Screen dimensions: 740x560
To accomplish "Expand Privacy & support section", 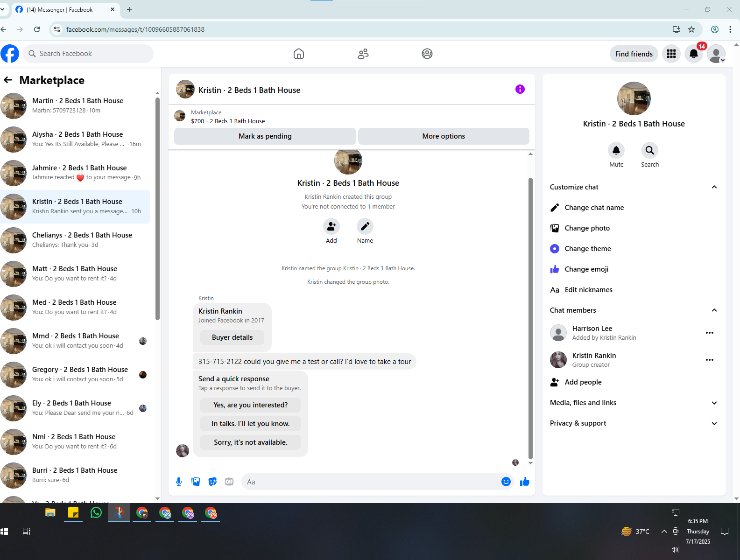I will point(634,423).
